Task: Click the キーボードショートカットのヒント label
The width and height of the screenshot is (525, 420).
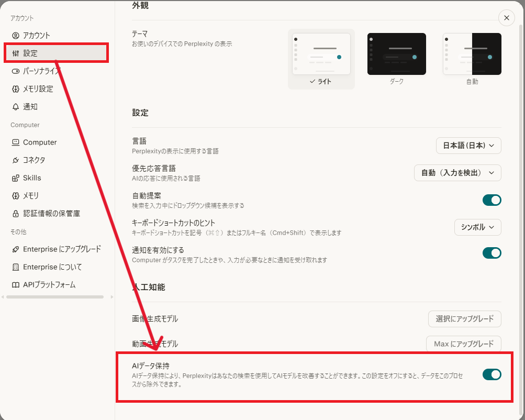Action: (173, 223)
